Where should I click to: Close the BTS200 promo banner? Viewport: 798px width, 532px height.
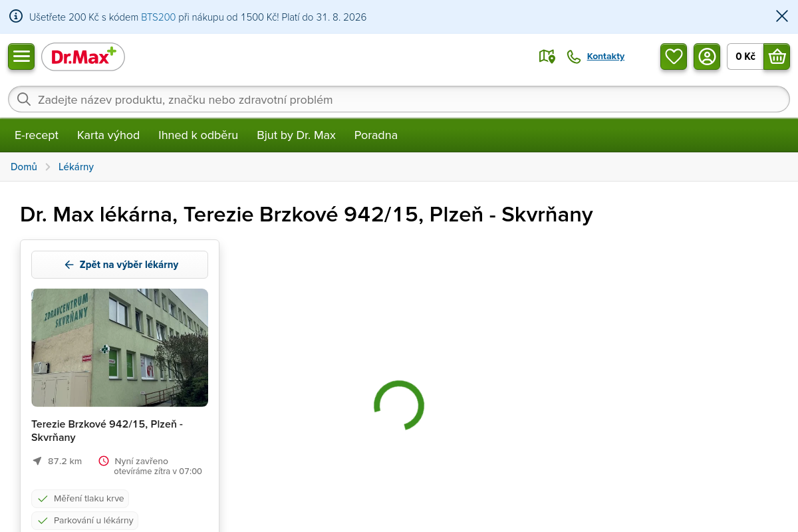(782, 16)
